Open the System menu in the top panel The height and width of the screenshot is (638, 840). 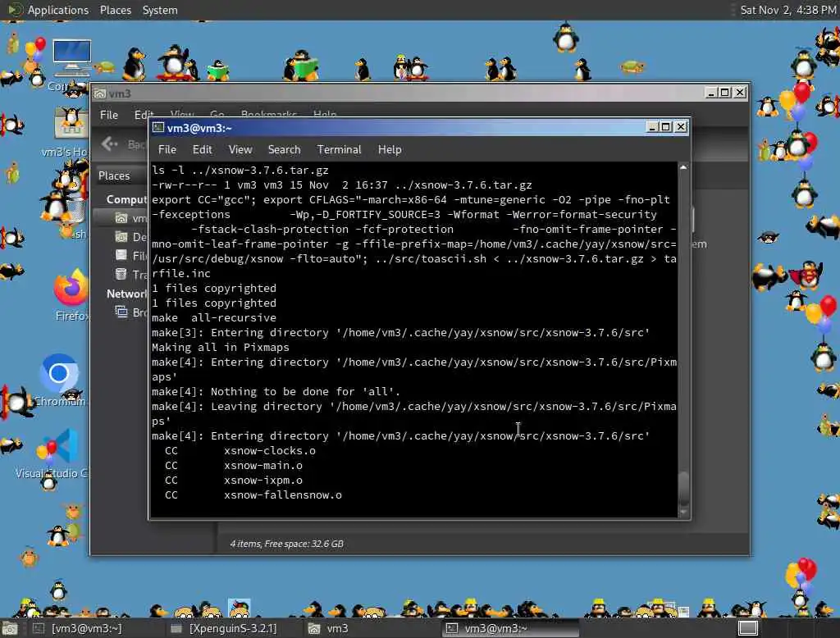pos(160,10)
